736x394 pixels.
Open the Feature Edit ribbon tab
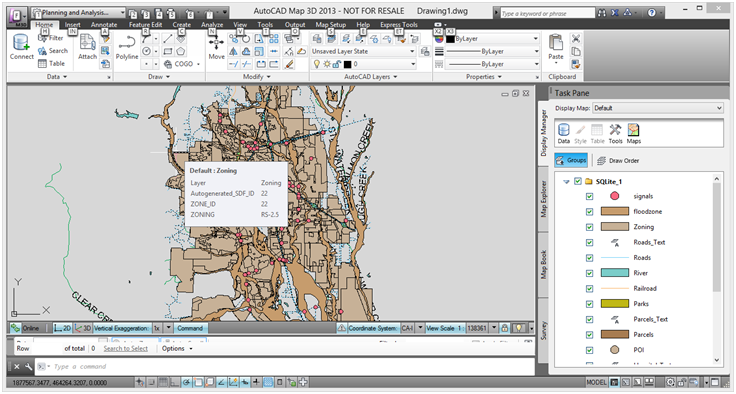146,24
